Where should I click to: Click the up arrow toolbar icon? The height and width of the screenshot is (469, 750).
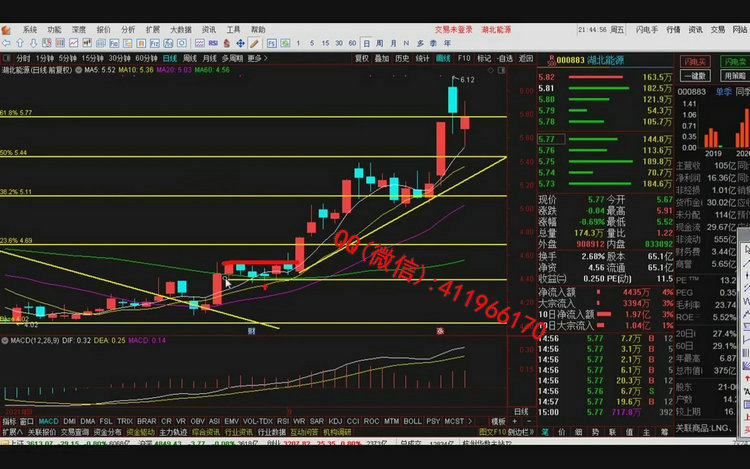[x=20, y=44]
